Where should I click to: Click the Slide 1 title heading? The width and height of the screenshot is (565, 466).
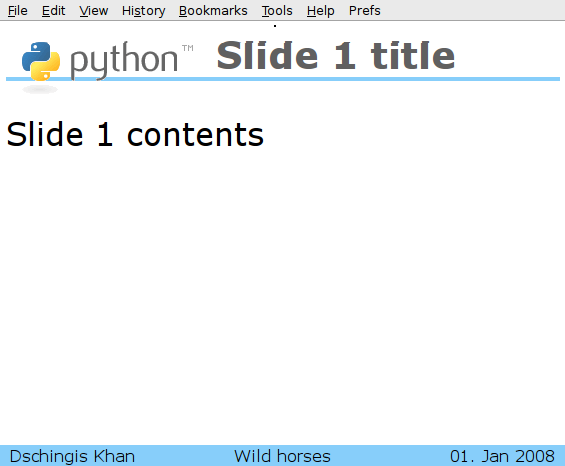(x=335, y=56)
